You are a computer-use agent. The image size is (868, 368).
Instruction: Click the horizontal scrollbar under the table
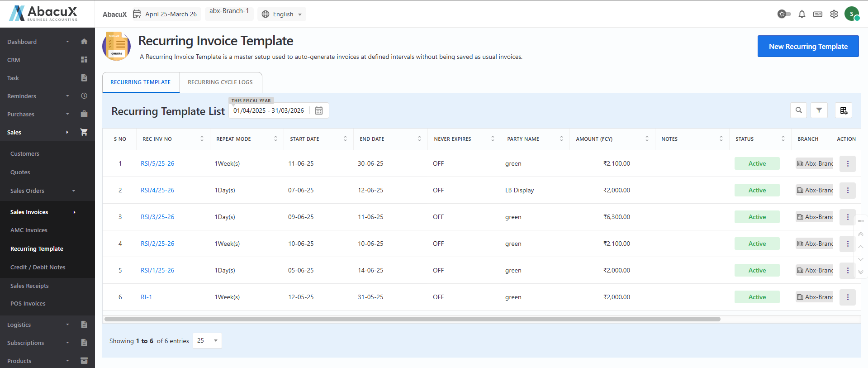tap(412, 319)
